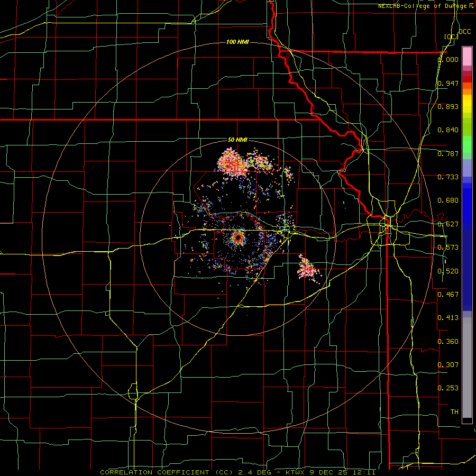Image resolution: width=476 pixels, height=476 pixels.
Task: Click the 100 NMI range ring label
Action: pyautogui.click(x=237, y=42)
